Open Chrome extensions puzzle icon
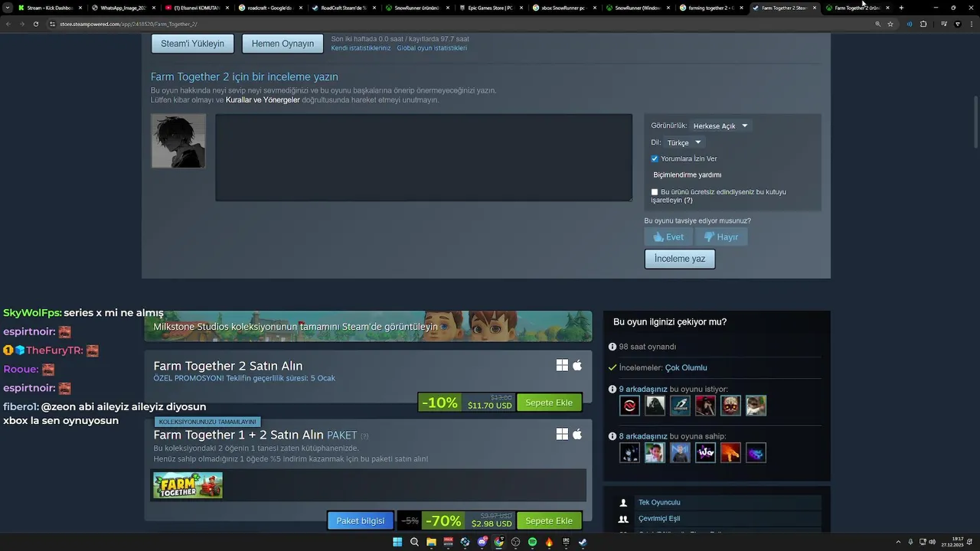 click(923, 24)
